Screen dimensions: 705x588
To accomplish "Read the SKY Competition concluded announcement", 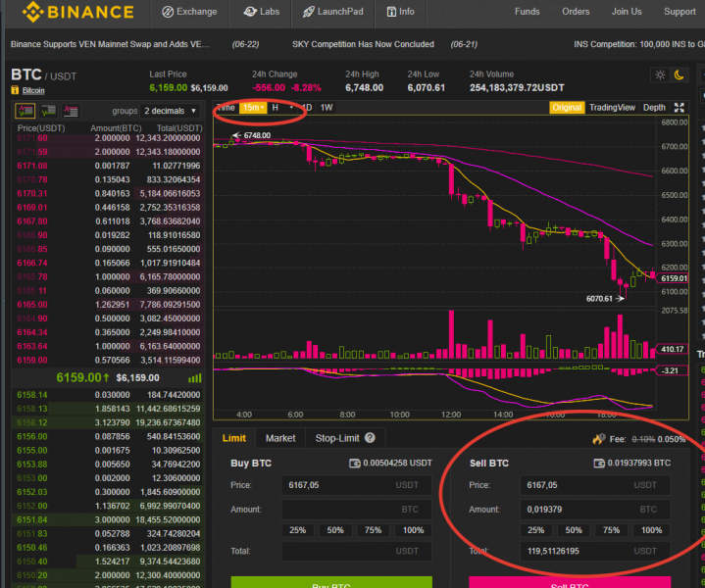I will [x=363, y=44].
